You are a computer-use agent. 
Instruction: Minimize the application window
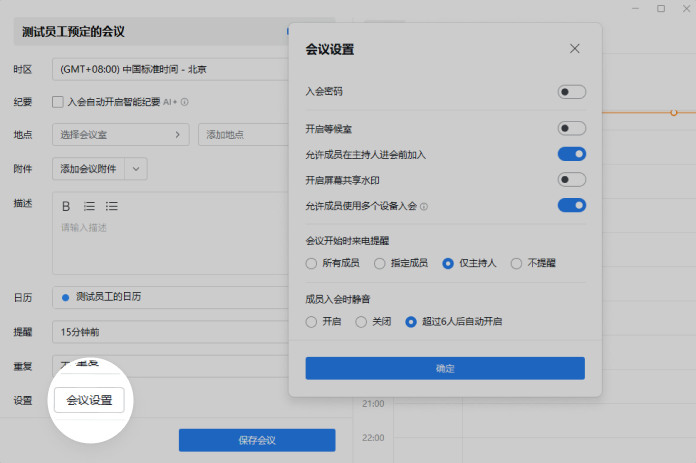[x=636, y=8]
